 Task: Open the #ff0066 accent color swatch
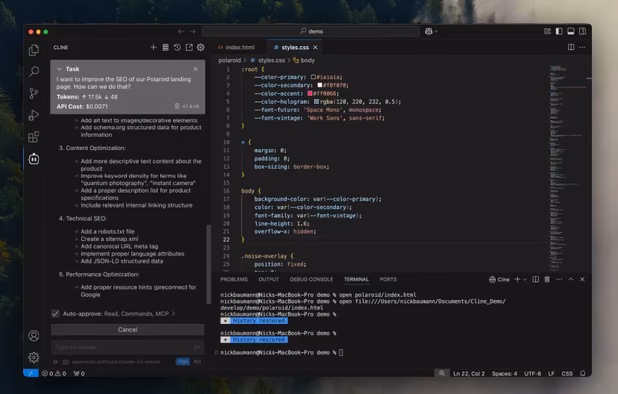coord(310,93)
